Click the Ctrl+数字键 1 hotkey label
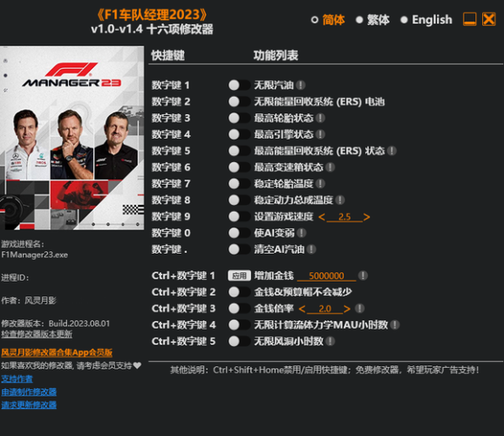 (x=183, y=276)
